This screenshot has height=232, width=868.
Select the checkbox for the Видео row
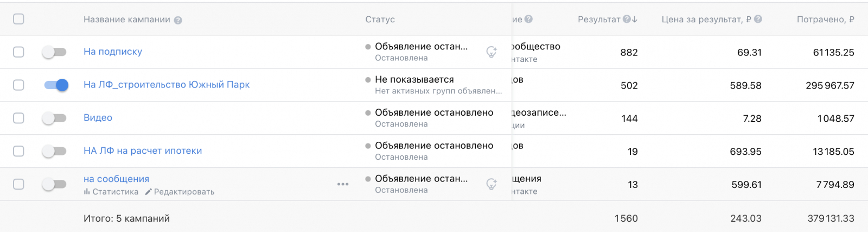tap(18, 118)
